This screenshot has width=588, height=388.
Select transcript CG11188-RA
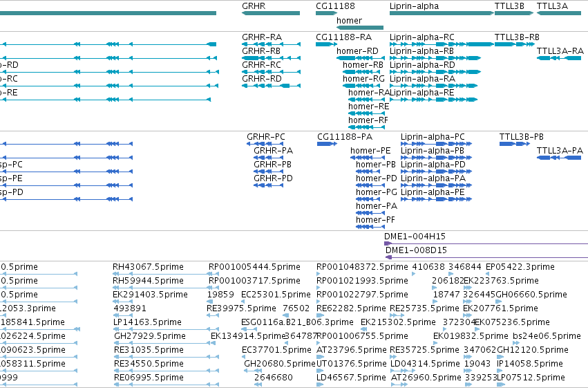[343, 37]
